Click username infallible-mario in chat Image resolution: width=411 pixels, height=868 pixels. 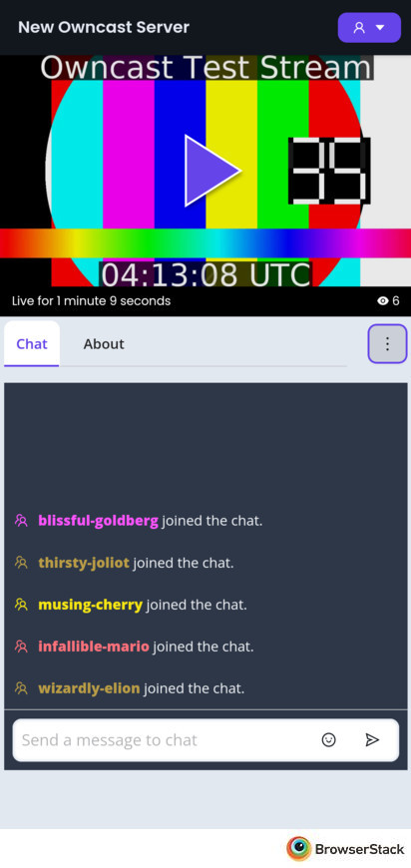94,647
